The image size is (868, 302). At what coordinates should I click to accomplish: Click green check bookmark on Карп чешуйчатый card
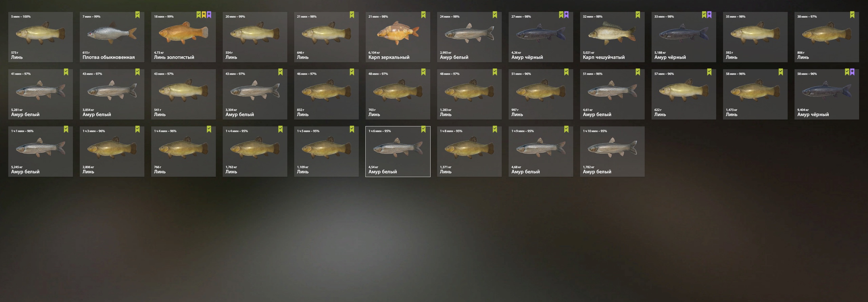[x=637, y=15]
